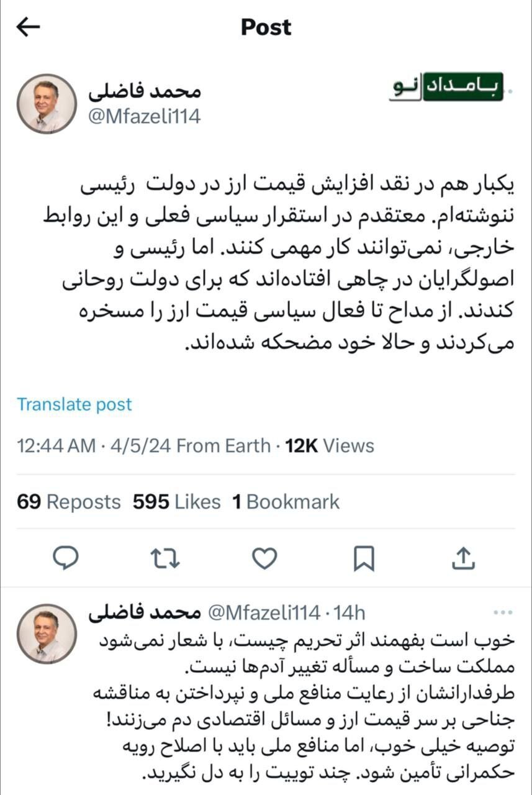Select the Post page title

[265, 27]
